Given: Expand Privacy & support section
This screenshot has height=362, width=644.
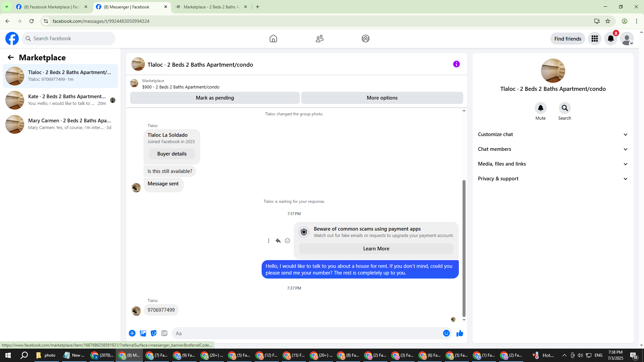Looking at the screenshot, I should coord(552,179).
